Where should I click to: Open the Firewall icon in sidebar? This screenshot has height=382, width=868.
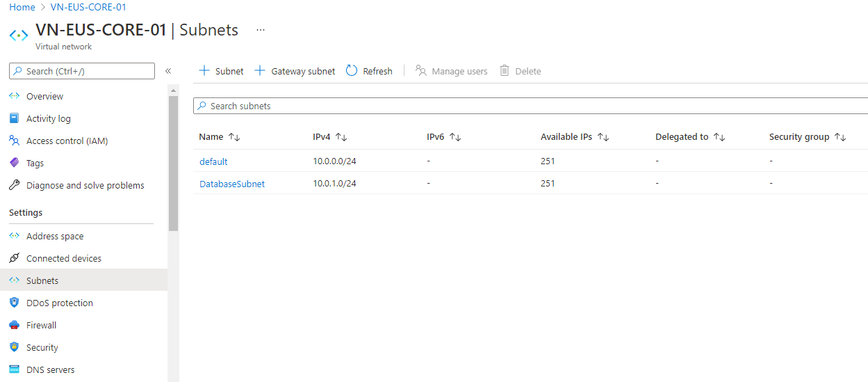pyautogui.click(x=15, y=325)
